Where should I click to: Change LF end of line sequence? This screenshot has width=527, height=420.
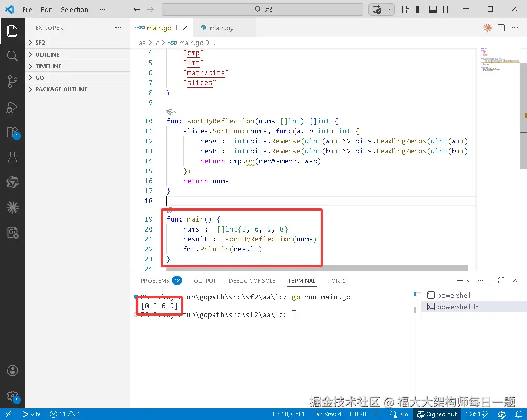pyautogui.click(x=377, y=414)
